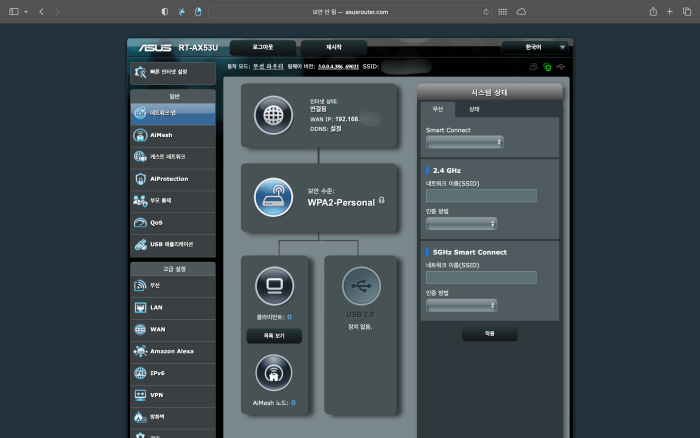The image size is (700, 438).
Task: Open the Parental Controls (부모 통제) icon
Action: point(140,200)
